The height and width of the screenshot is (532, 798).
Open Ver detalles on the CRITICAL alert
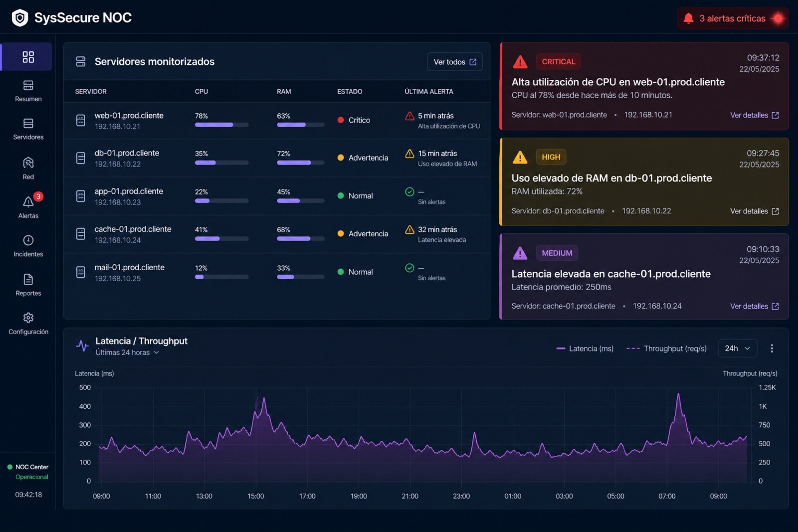click(755, 115)
